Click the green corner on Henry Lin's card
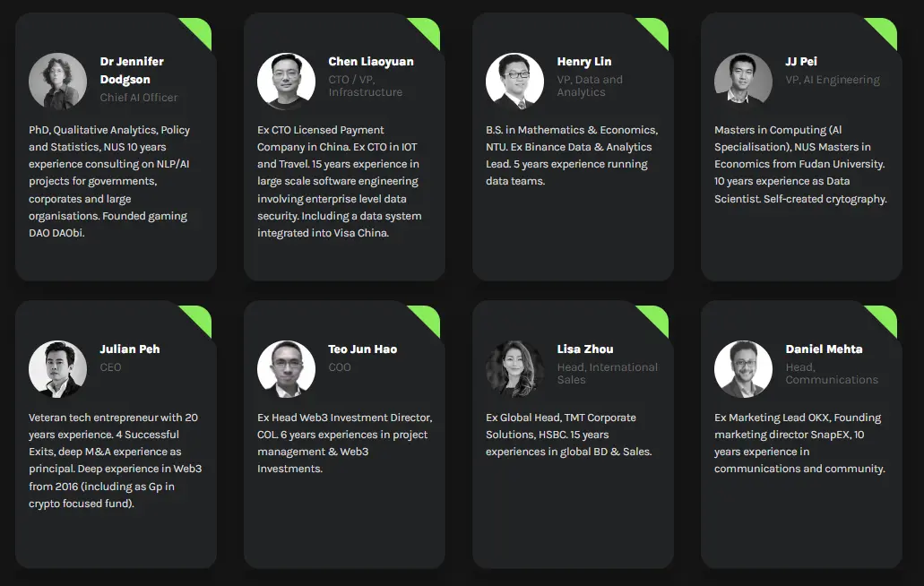 tap(657, 30)
